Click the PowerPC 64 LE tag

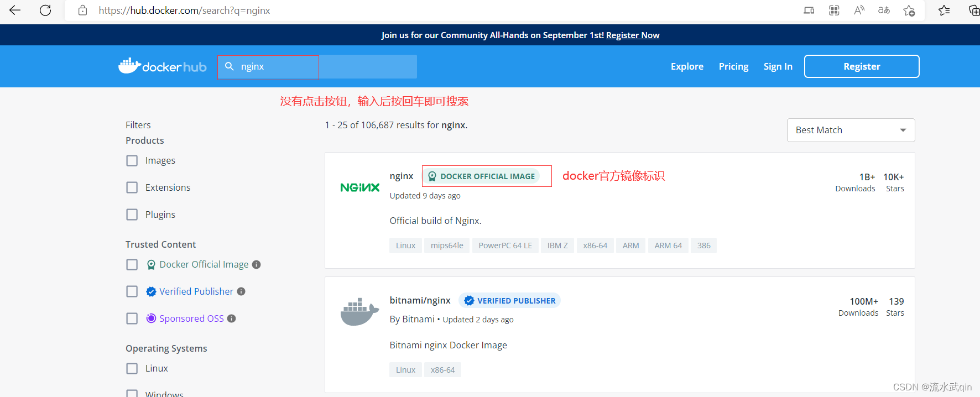[505, 245]
